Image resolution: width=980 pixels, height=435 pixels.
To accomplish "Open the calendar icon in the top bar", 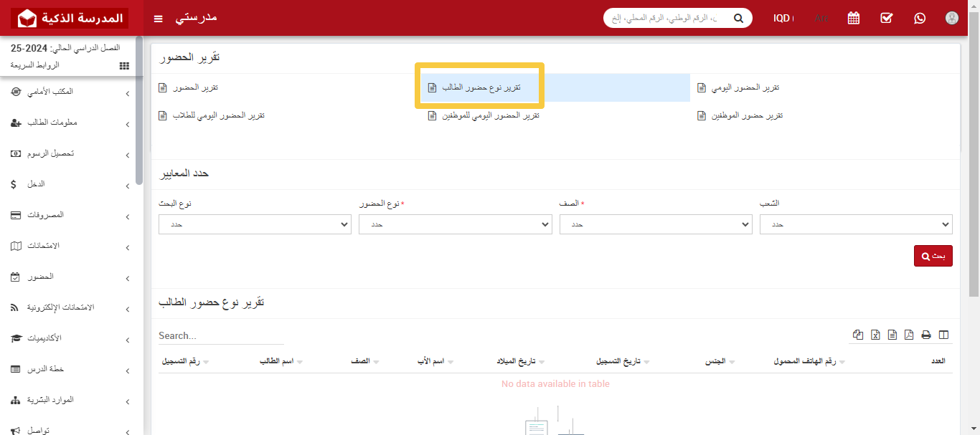I will [853, 18].
